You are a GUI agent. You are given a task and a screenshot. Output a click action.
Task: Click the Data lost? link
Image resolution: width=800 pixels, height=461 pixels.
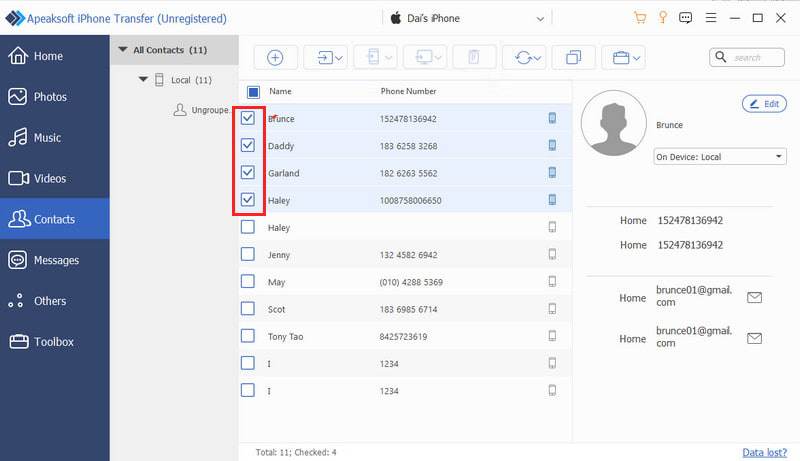(765, 452)
